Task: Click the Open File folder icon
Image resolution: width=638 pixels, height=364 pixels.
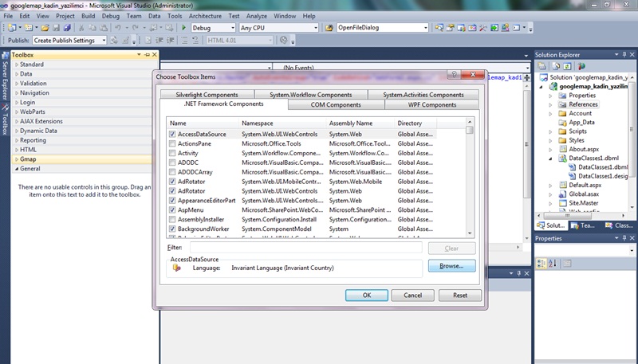Action: (45, 28)
